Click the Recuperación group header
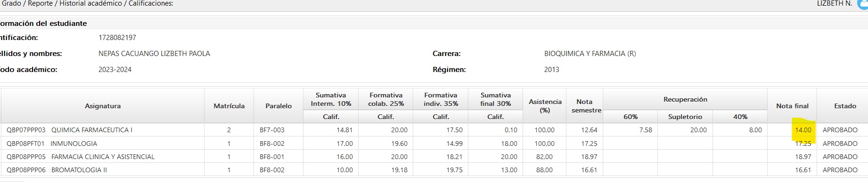The width and height of the screenshot is (868, 184). coord(685,99)
